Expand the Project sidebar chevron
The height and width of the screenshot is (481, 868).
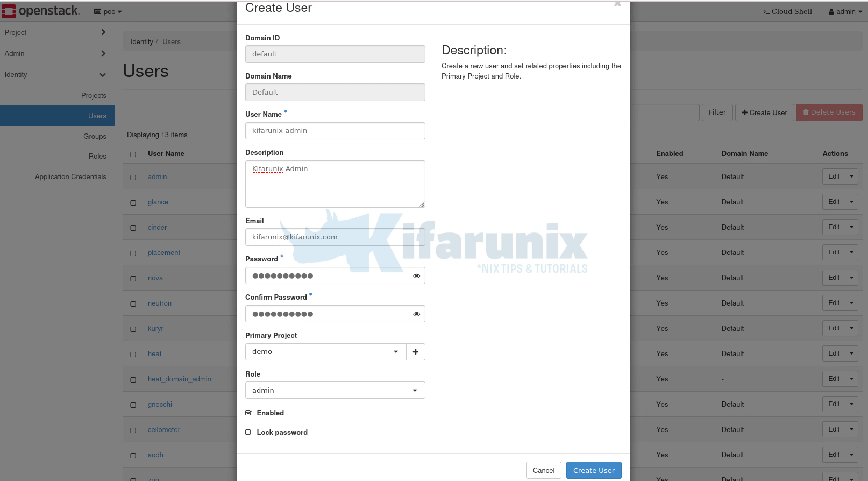point(103,32)
